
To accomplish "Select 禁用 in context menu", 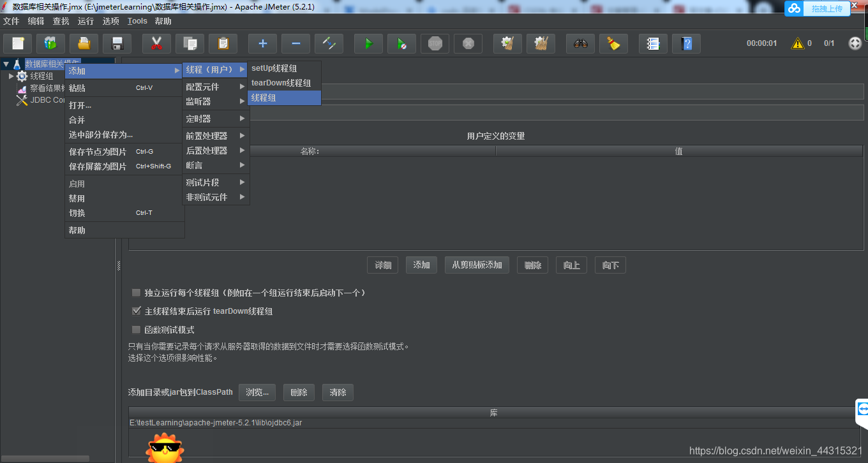I will [x=124, y=198].
